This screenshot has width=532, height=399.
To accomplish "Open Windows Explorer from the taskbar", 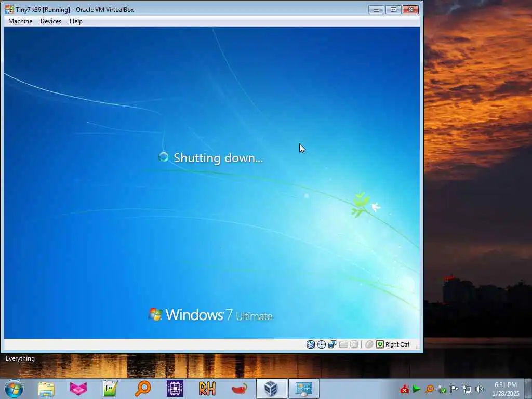I will tap(46, 389).
